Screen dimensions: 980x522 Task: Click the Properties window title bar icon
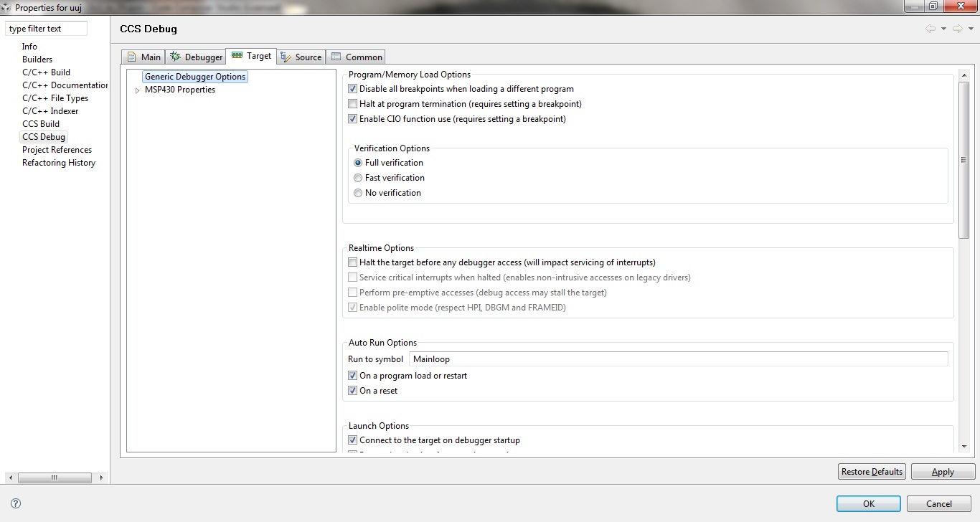click(x=7, y=8)
